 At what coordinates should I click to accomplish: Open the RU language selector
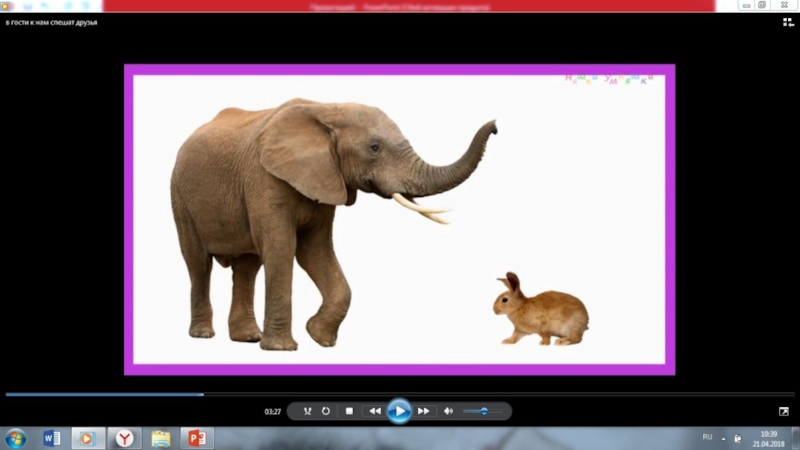[707, 437]
